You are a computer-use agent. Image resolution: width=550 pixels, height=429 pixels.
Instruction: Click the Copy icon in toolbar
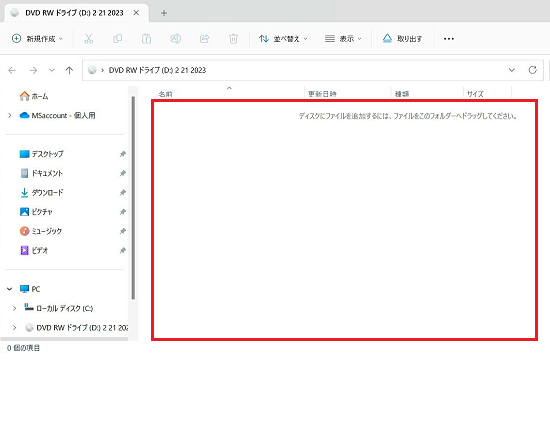118,39
